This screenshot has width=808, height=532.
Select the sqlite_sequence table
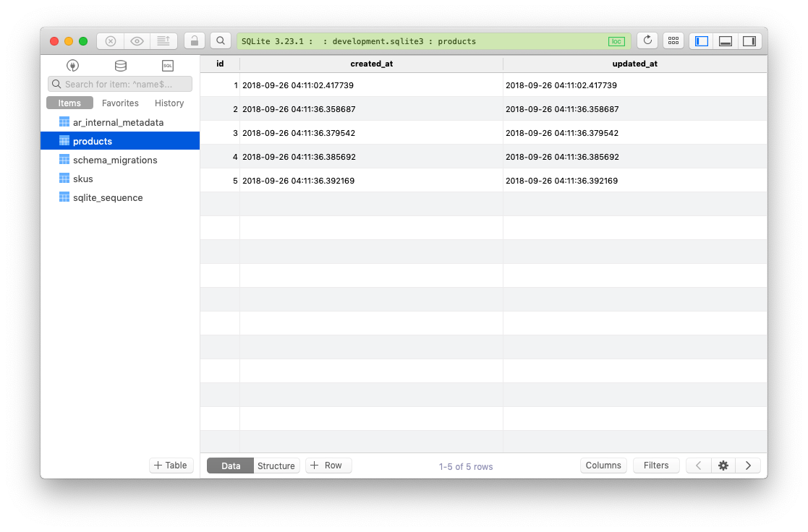pos(120,197)
